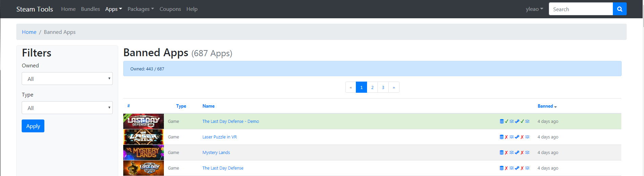Click the VR Laser Puzzle thumbnail

click(144, 137)
